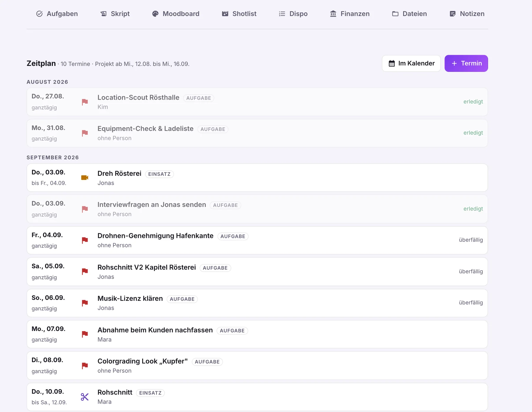The width and height of the screenshot is (532, 412).
Task: Click the flag icon of Colorgrading Look Kupfer
Action: point(85,366)
